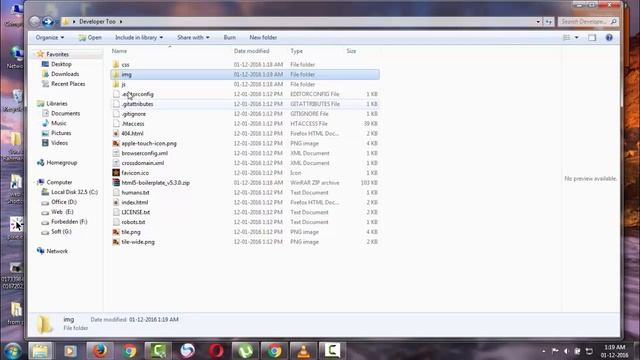Open uTorrent from the taskbar
Screen dimensions: 640x360
(x=245, y=351)
